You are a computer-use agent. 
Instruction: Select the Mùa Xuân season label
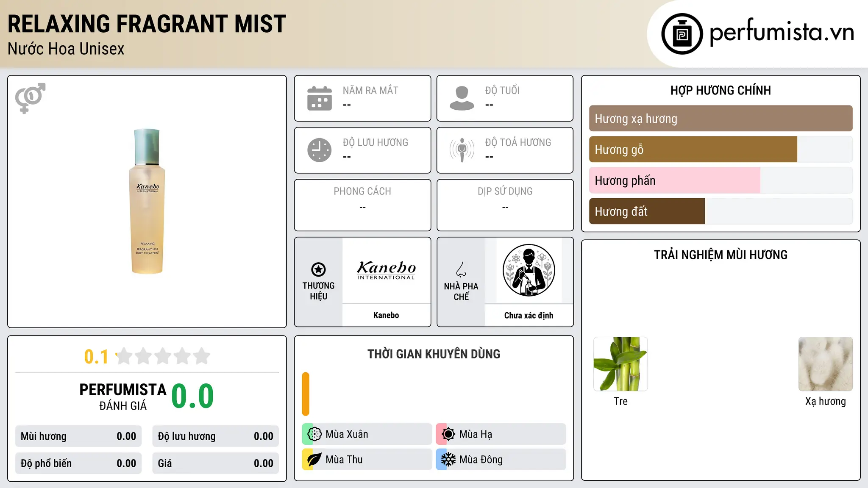click(347, 434)
